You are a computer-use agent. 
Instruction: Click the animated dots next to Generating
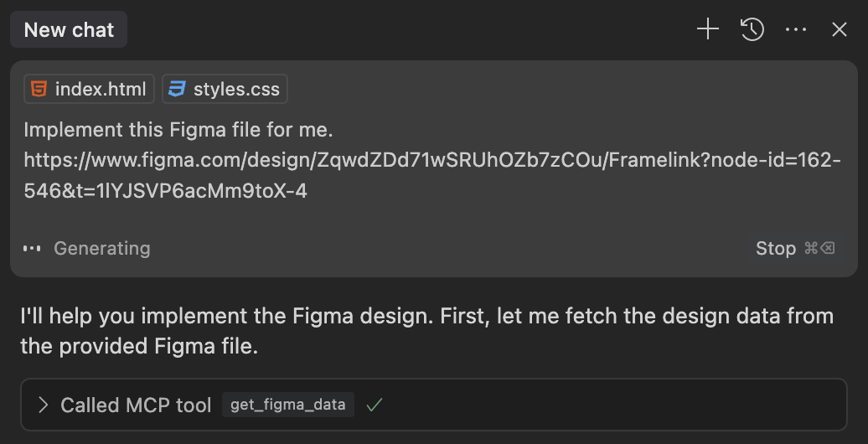[x=32, y=249]
